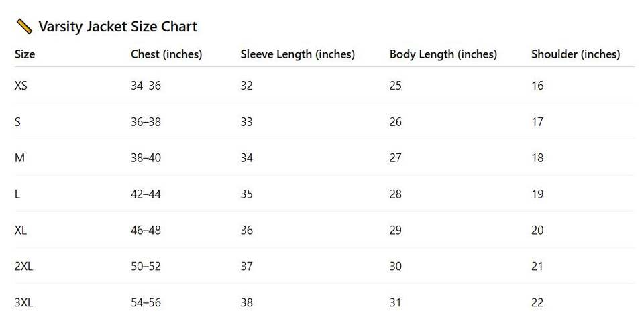
Task: Select the Body Length (inches) header
Action: [443, 54]
